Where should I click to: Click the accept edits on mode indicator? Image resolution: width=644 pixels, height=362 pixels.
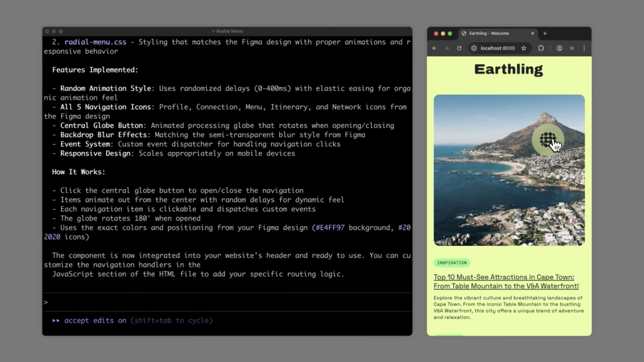[x=95, y=321]
